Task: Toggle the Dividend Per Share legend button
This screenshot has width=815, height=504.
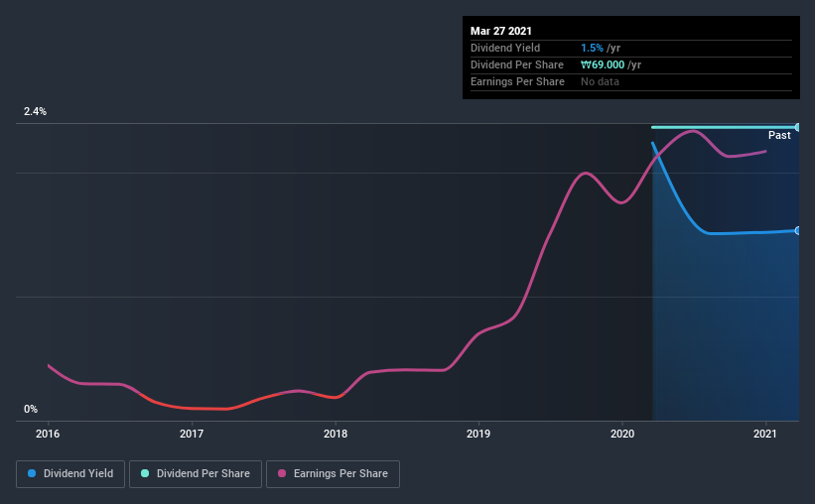Action: (196, 474)
